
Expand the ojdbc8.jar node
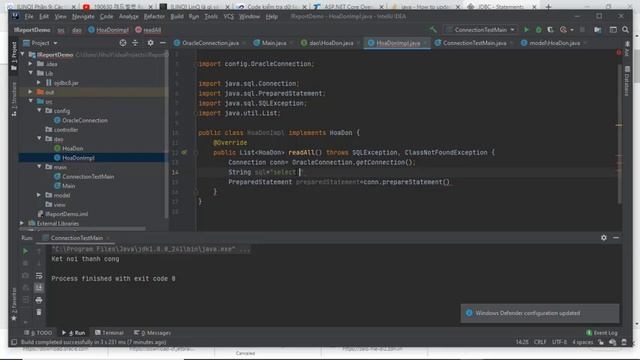[x=39, y=82]
